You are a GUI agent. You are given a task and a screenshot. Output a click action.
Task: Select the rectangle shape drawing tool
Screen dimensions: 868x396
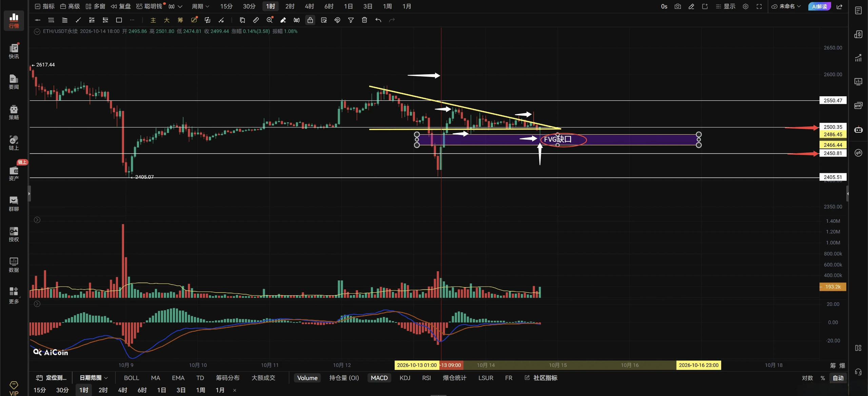click(x=119, y=20)
